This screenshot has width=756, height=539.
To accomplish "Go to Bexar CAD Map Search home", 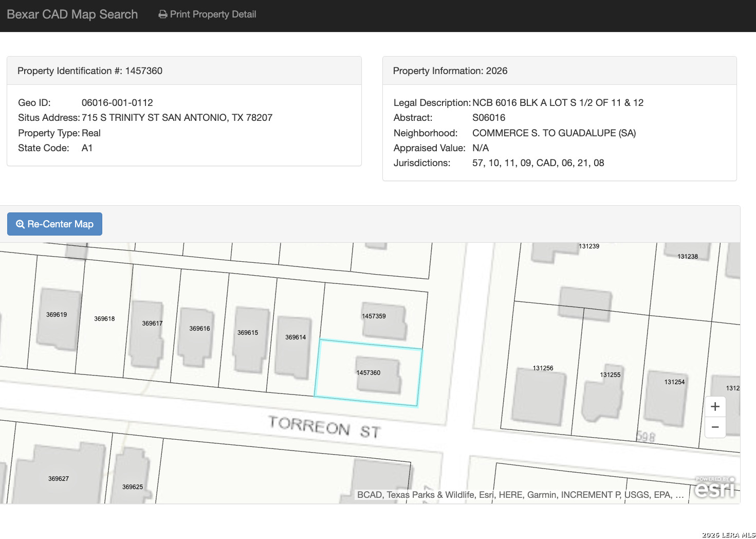I will 72,14.
